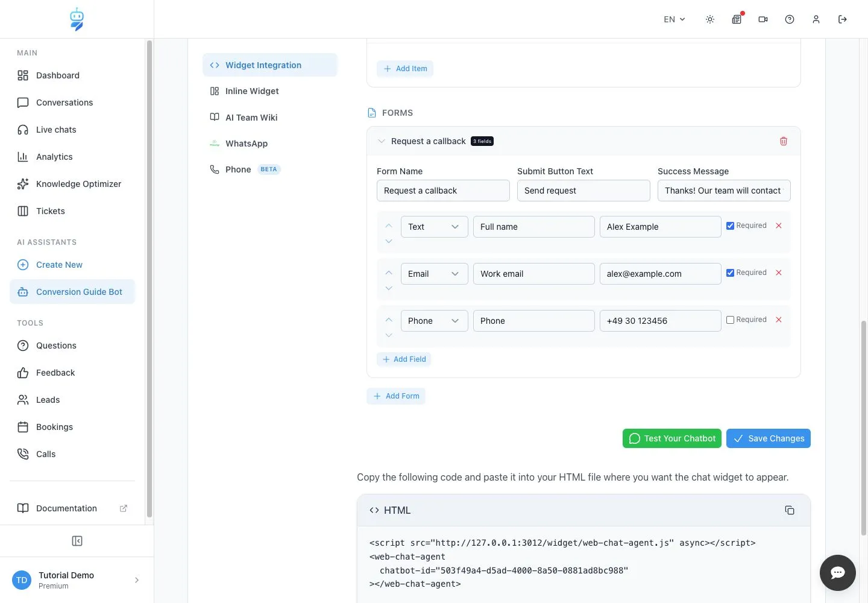Open the help question mark icon
This screenshot has height=603, width=868.
790,19
